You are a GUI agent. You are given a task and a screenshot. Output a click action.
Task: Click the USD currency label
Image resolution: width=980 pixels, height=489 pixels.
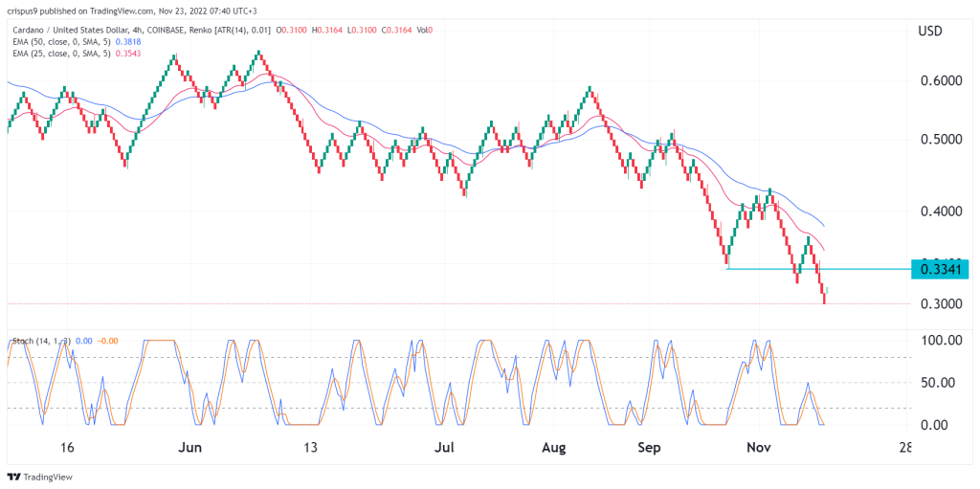[x=930, y=32]
